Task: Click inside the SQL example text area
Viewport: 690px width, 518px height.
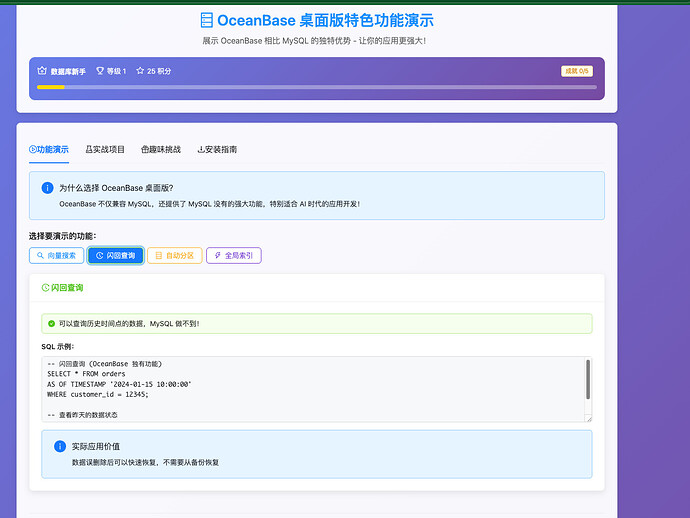Action: tap(316, 389)
